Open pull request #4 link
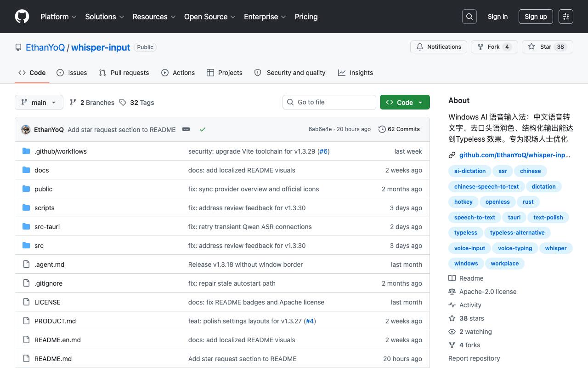This screenshot has width=588, height=368. (x=310, y=321)
